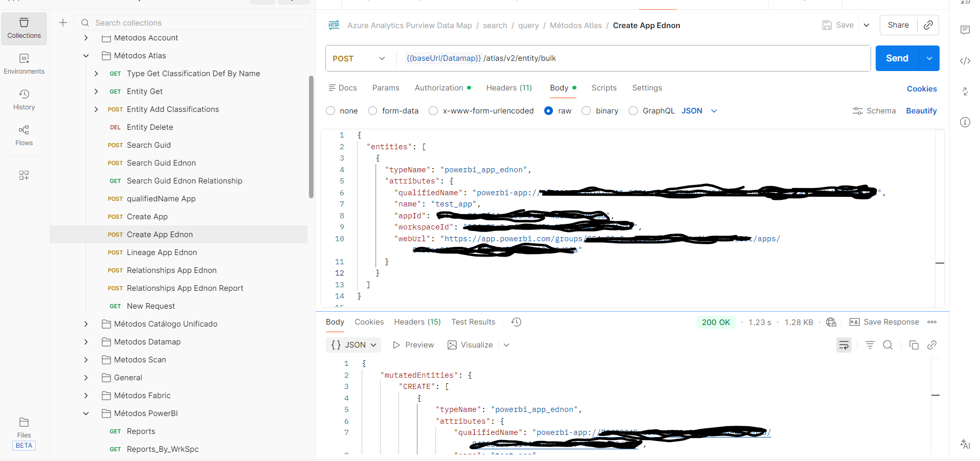Click the Share button
Viewport: 980px width, 461px height.
[x=898, y=25]
